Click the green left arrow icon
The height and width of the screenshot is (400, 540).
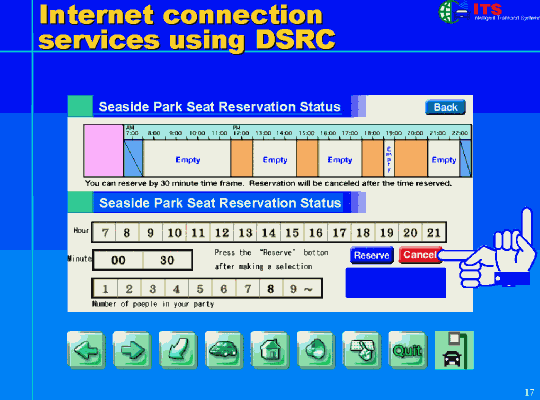pos(86,350)
